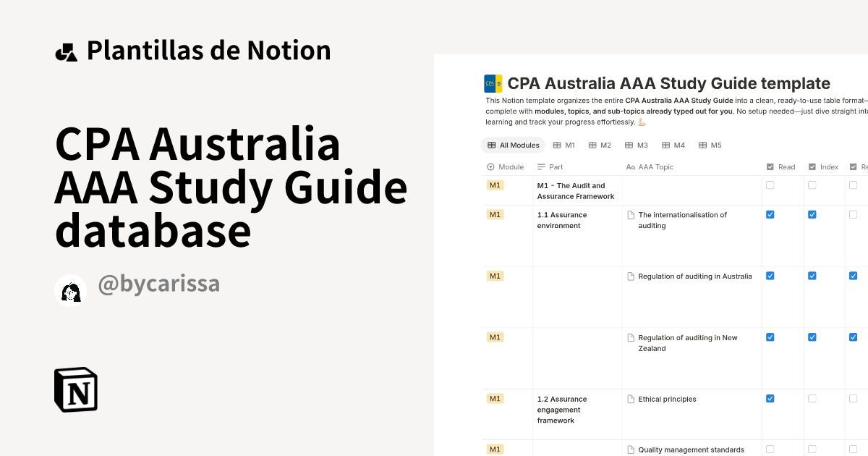The width and height of the screenshot is (868, 456).
Task: Click the Plantillas de Notion logo icon
Action: click(x=67, y=50)
